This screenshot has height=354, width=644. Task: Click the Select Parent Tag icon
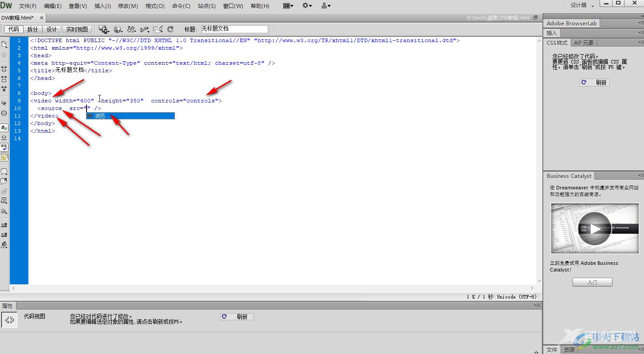[4, 103]
